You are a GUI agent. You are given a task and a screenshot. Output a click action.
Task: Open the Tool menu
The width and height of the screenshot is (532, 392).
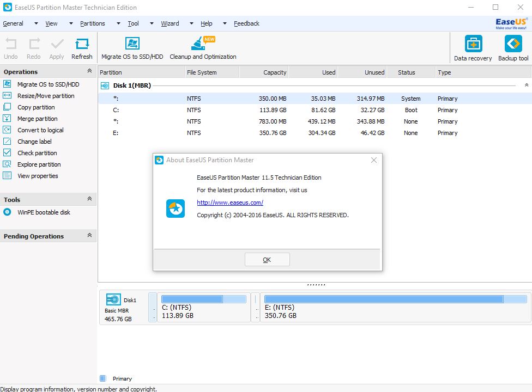pyautogui.click(x=134, y=23)
